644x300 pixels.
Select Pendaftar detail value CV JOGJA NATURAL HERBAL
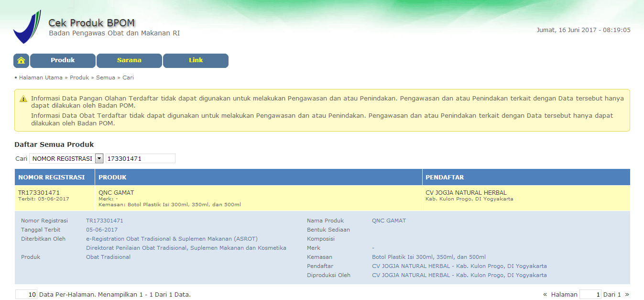pyautogui.click(x=459, y=266)
